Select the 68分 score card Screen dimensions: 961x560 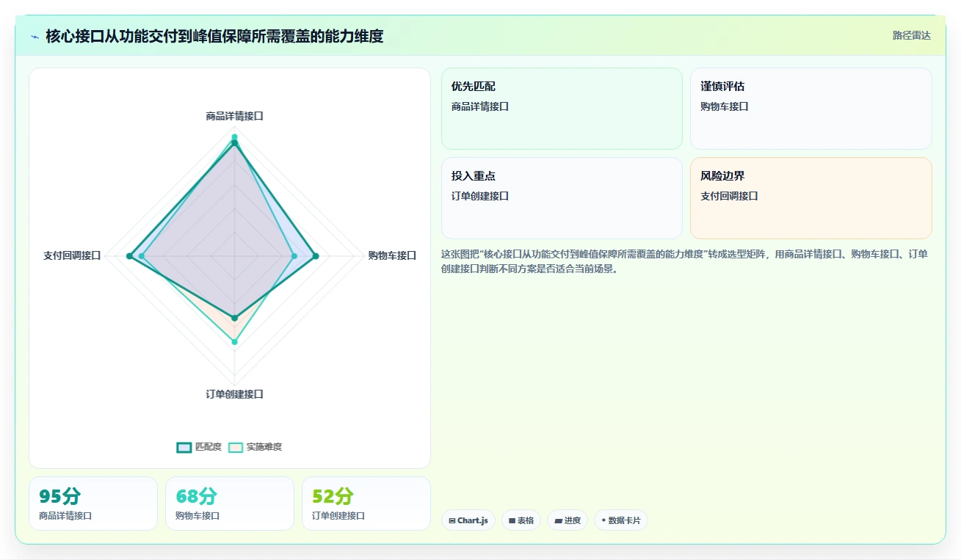[230, 503]
